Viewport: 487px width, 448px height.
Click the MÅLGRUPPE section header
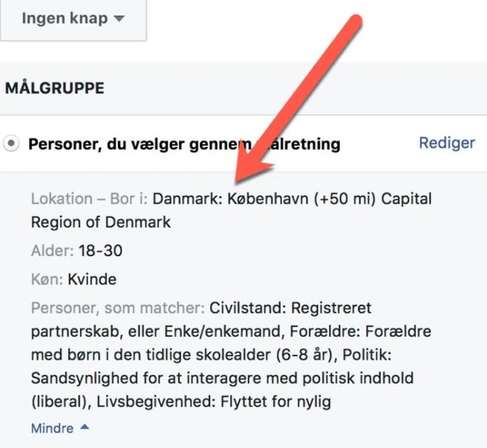pyautogui.click(x=54, y=87)
